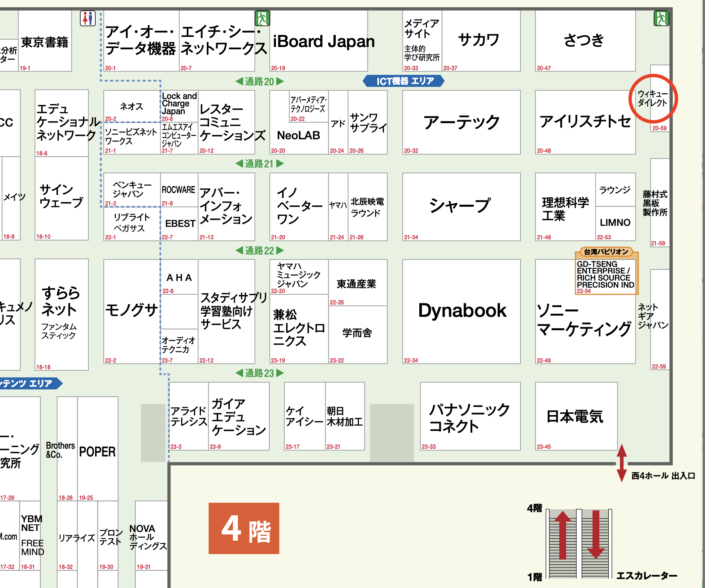705x588 pixels.
Task: Select the AHA booth 22-8
Action: 179,277
